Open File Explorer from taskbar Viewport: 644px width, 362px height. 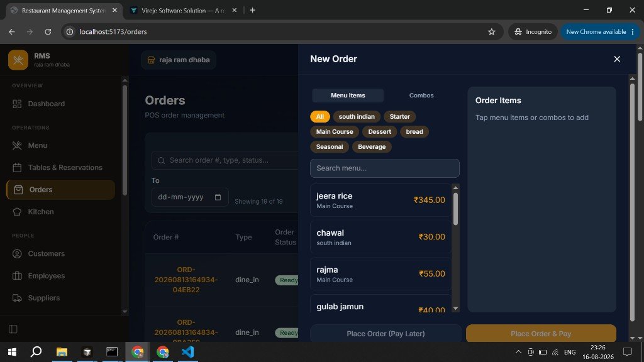point(62,352)
